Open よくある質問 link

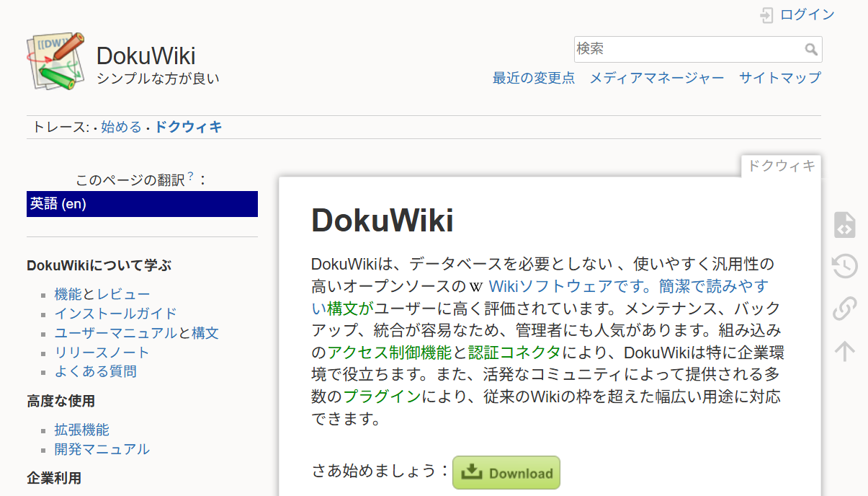(x=96, y=371)
